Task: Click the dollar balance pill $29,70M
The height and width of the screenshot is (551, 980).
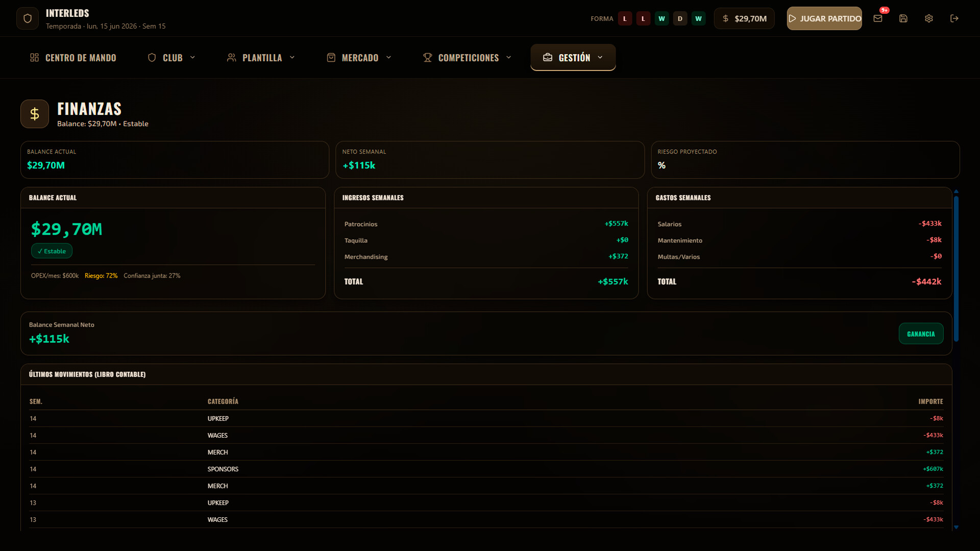Action: tap(744, 18)
